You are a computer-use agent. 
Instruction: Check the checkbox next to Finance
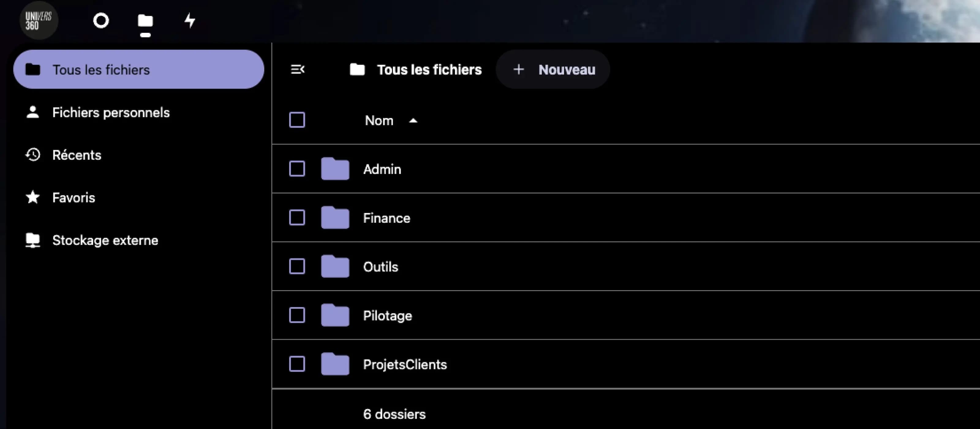pos(297,218)
